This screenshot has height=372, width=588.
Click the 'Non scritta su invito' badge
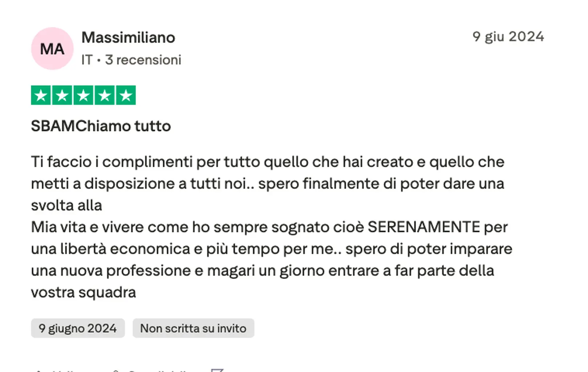pos(193,328)
